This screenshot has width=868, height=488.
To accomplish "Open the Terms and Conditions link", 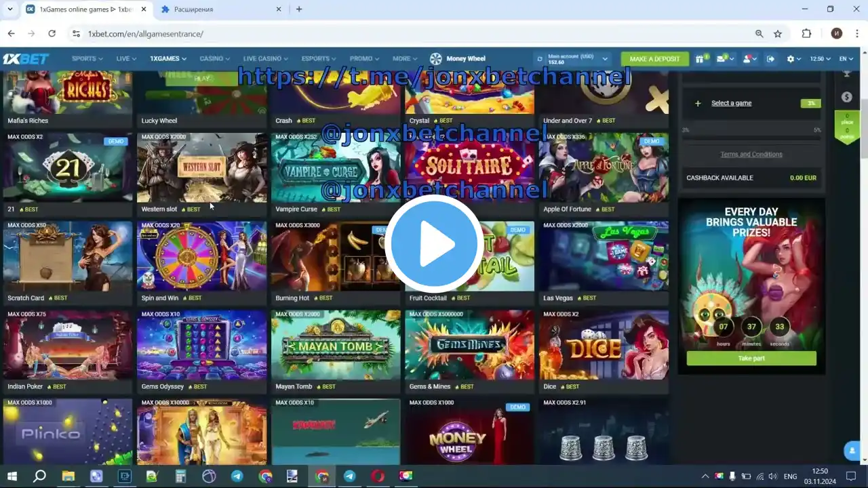I will click(751, 155).
